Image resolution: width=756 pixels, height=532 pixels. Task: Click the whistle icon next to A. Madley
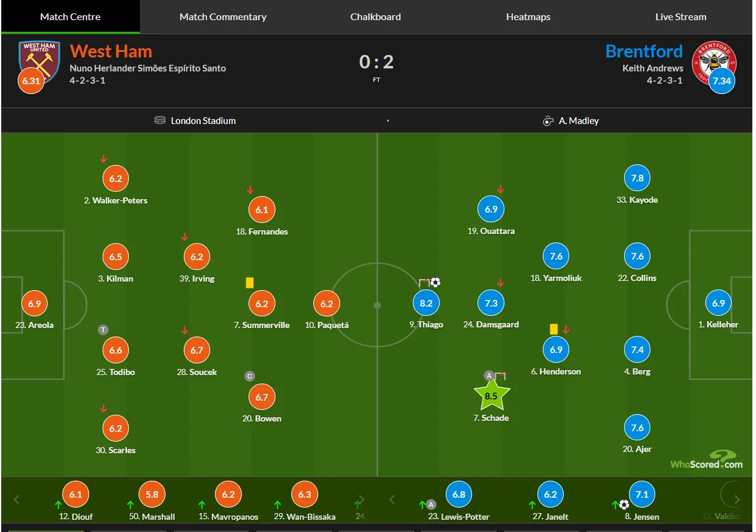548,121
